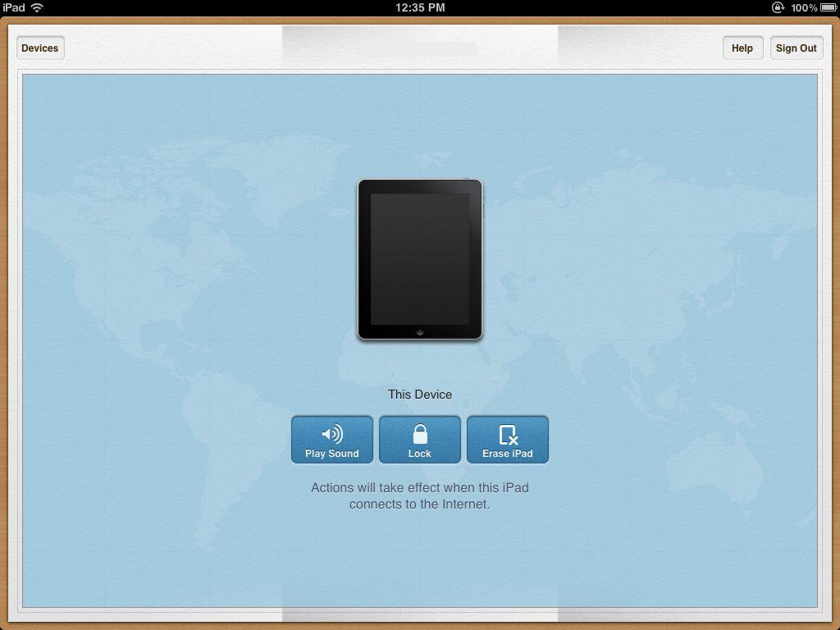Click the Help button
This screenshot has height=630, width=840.
click(742, 48)
